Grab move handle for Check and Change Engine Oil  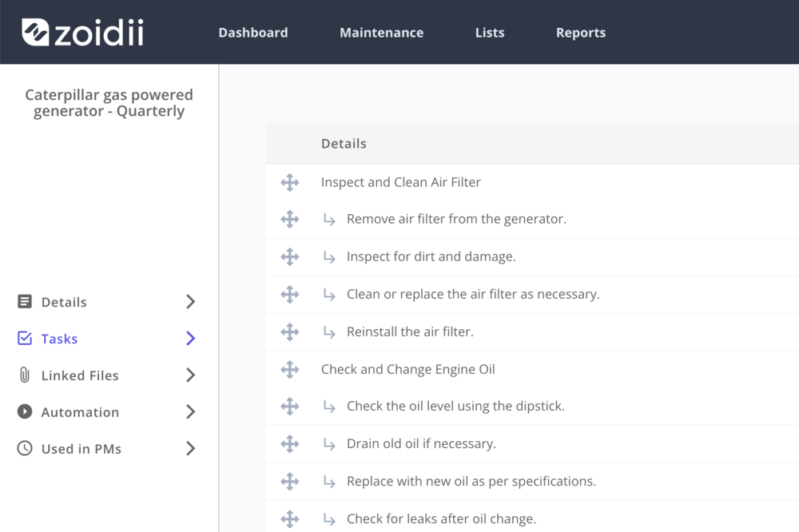coord(290,369)
